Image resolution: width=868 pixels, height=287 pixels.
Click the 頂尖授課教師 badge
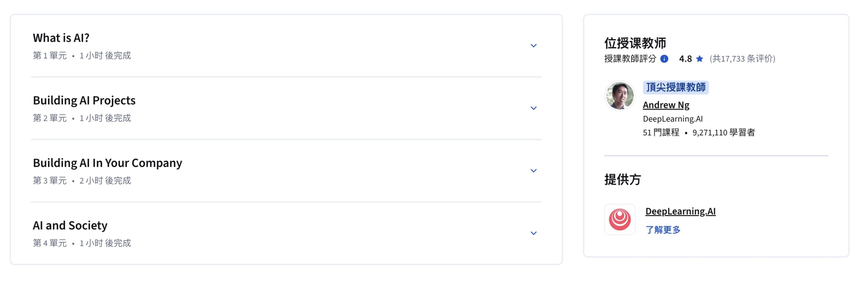(675, 88)
